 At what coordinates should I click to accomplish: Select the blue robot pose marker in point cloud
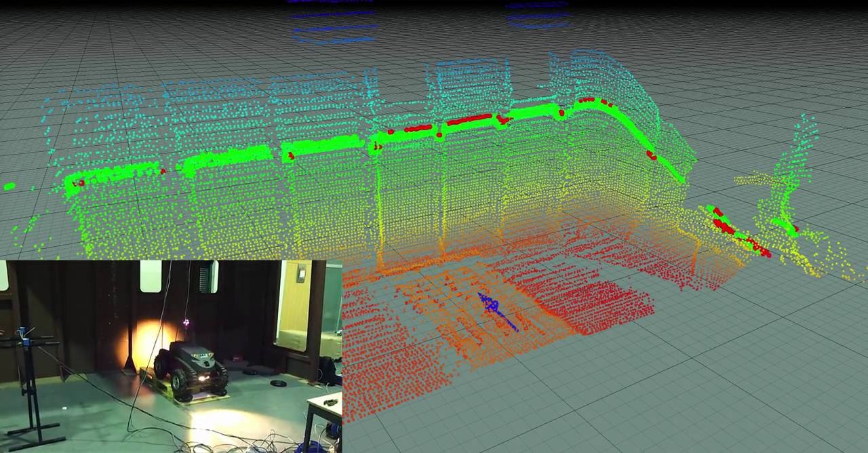[497, 311]
